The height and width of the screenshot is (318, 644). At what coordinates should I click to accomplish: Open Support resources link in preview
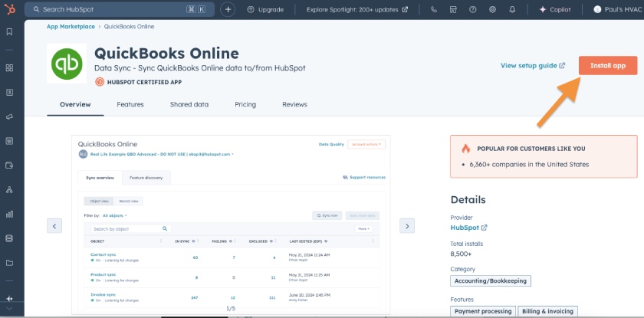[364, 177]
